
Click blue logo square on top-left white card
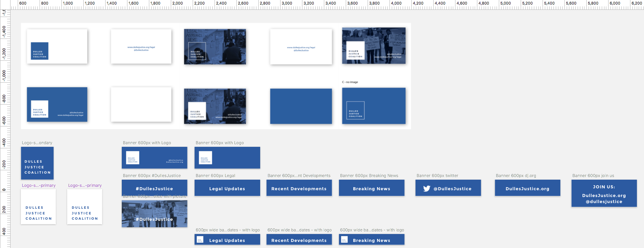pos(40,51)
